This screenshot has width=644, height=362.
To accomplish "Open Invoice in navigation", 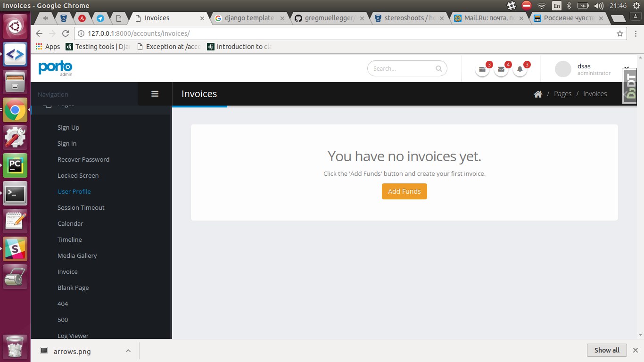I will (x=67, y=272).
